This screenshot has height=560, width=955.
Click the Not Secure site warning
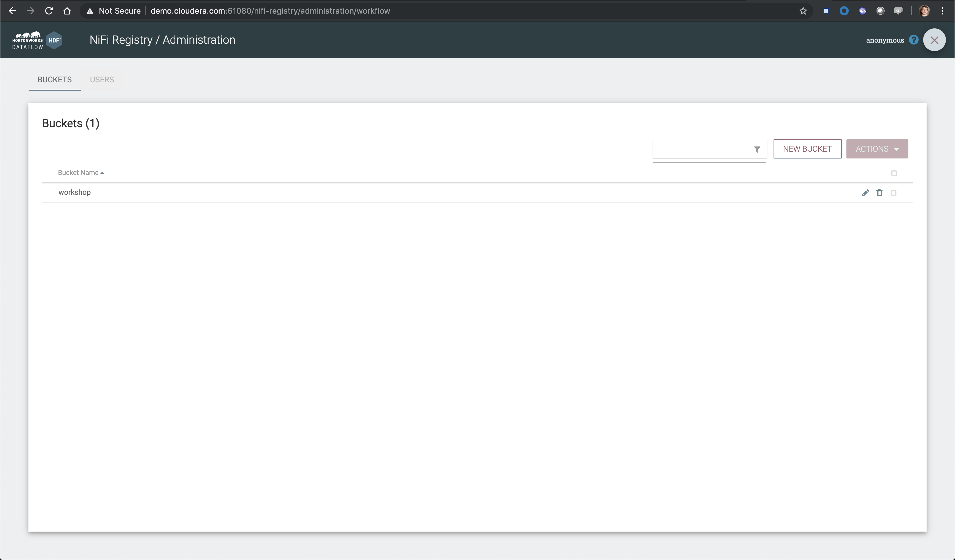[x=113, y=11]
